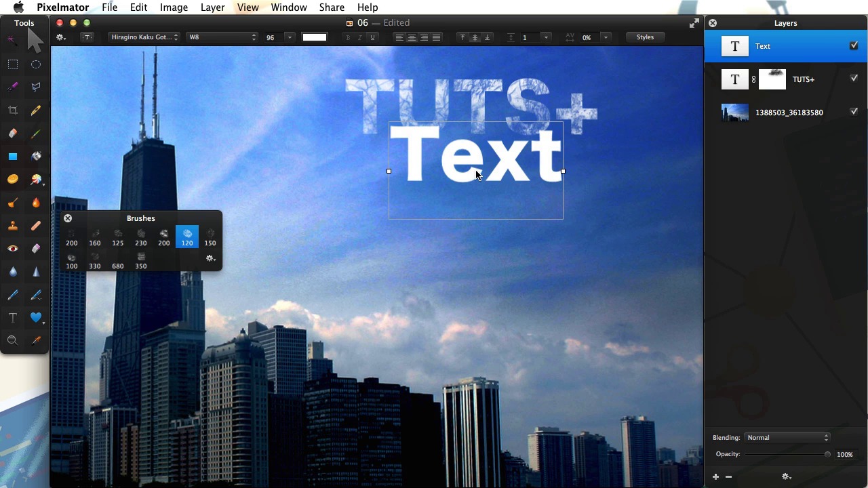Select the Eraser tool

[12, 134]
